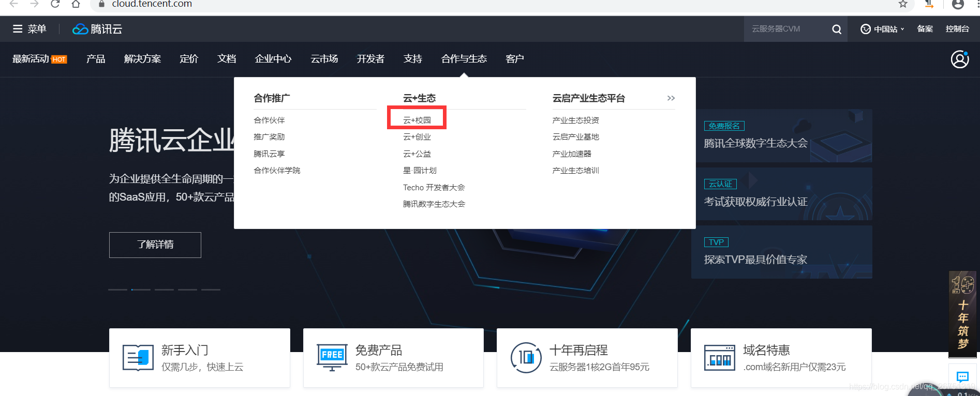Click the FREE monitor icon
This screenshot has height=396, width=980.
(x=332, y=358)
